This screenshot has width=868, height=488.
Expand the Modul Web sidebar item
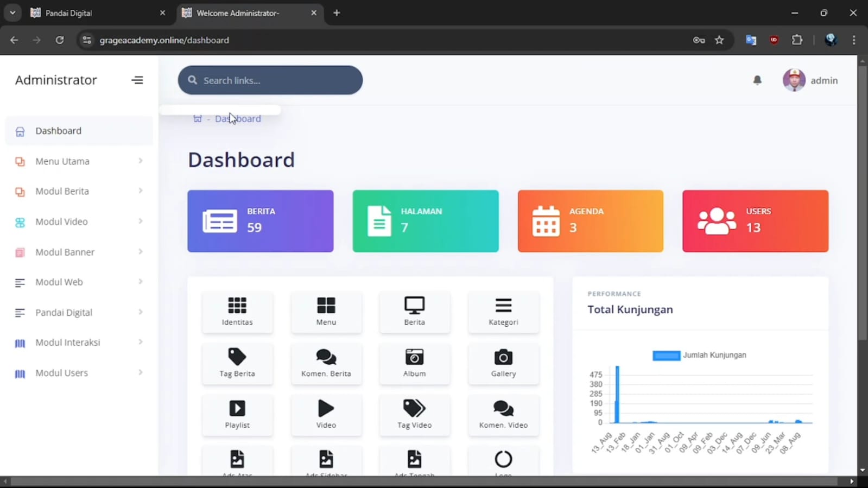pyautogui.click(x=79, y=282)
